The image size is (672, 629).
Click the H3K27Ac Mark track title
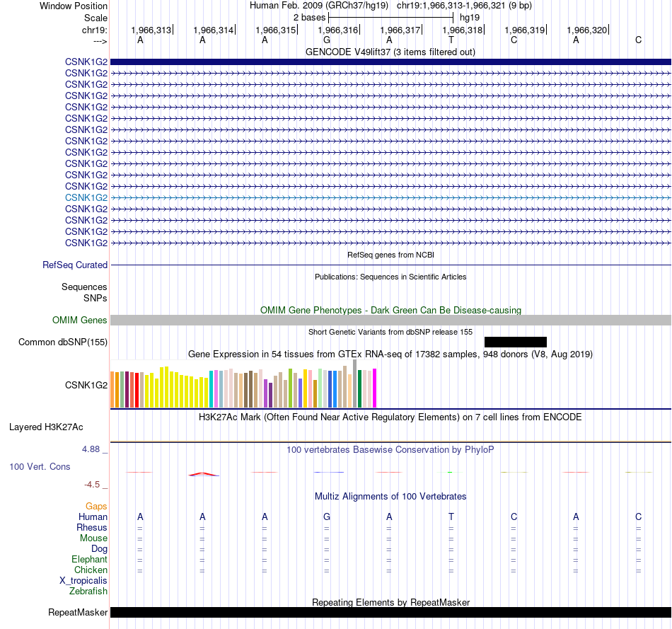(x=390, y=417)
